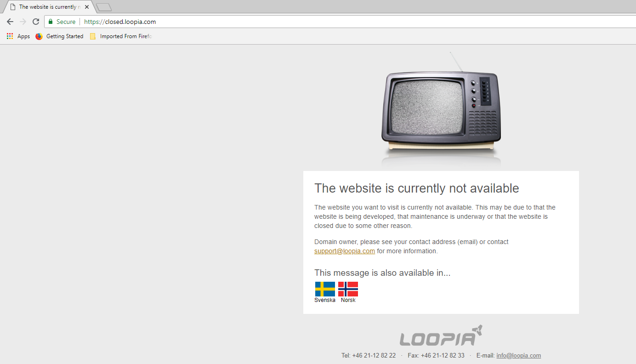The image size is (636, 364).
Task: Click the Secure label in address bar
Action: pyautogui.click(x=66, y=22)
